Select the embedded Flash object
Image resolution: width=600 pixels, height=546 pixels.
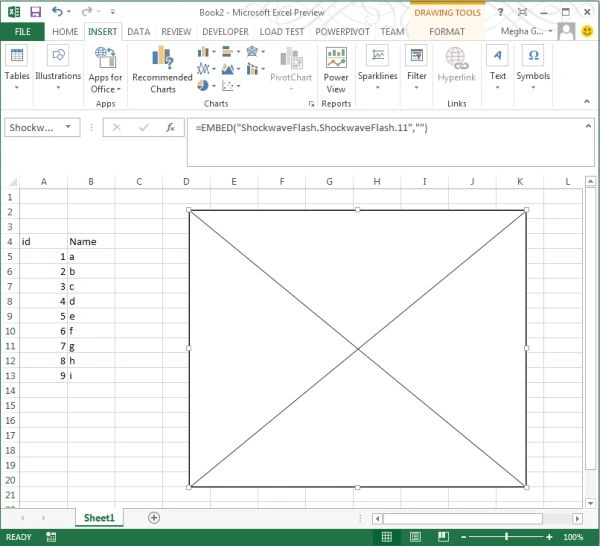(357, 349)
